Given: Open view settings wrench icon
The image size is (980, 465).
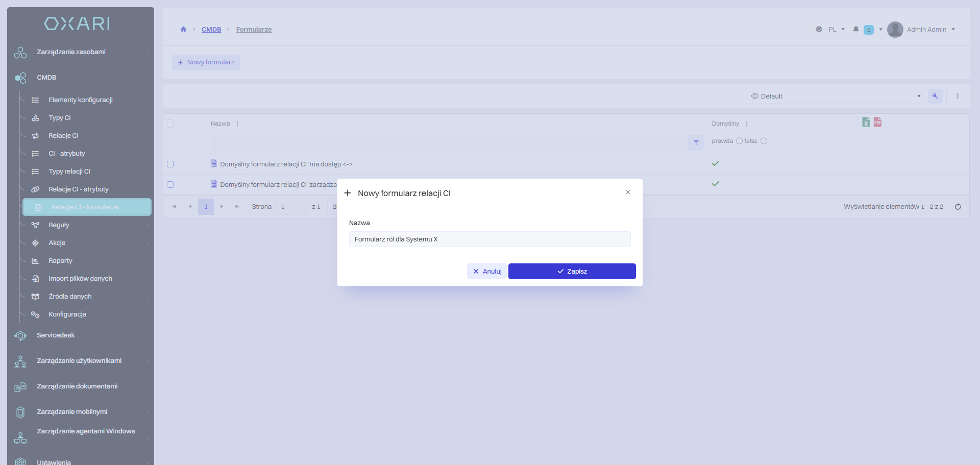Looking at the screenshot, I should (x=935, y=96).
